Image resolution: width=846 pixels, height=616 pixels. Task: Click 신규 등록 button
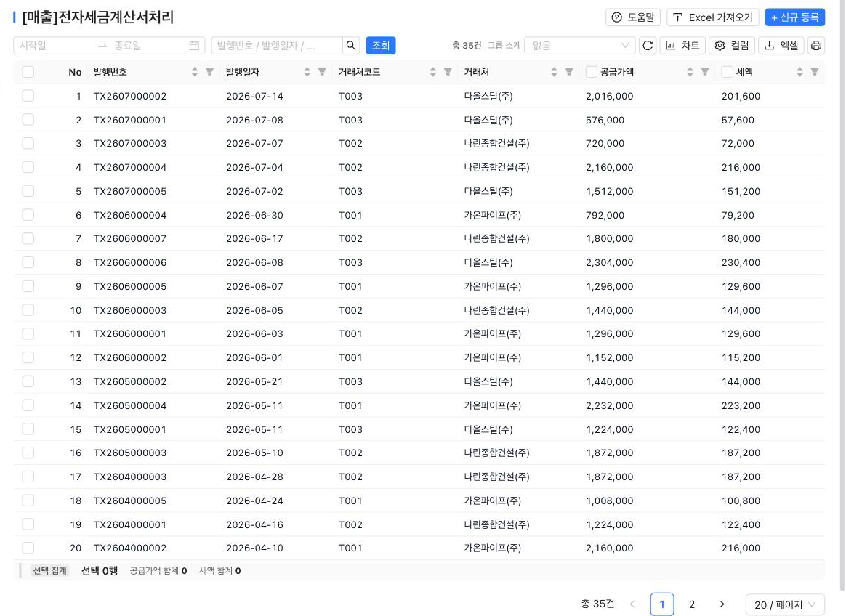(794, 17)
